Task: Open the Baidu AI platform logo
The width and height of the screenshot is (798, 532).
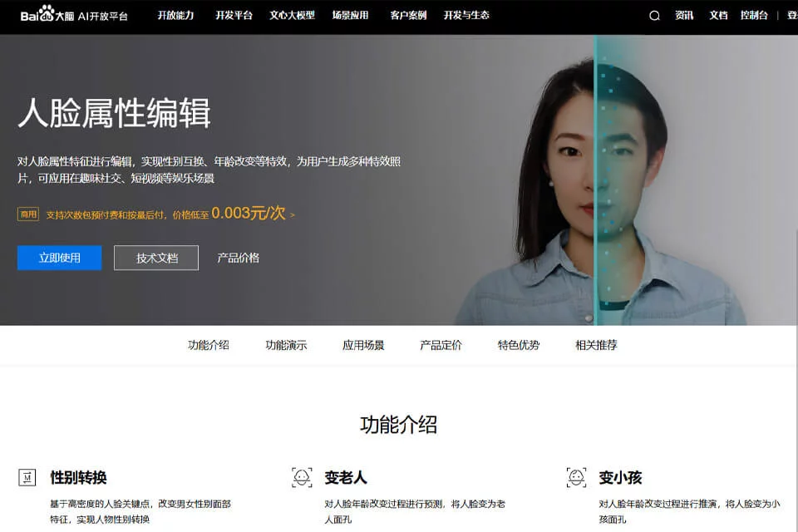Action: [x=74, y=14]
